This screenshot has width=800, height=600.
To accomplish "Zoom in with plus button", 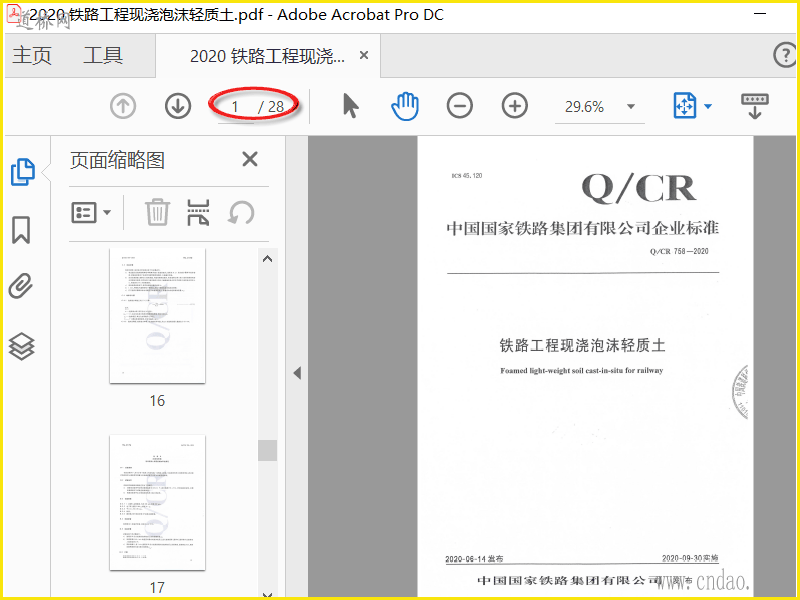I will click(515, 106).
